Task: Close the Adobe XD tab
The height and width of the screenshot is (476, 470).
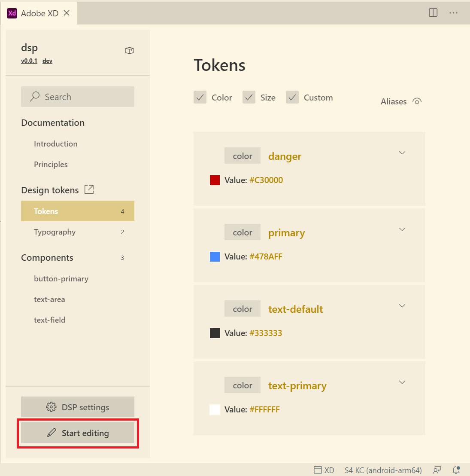Action: [67, 13]
